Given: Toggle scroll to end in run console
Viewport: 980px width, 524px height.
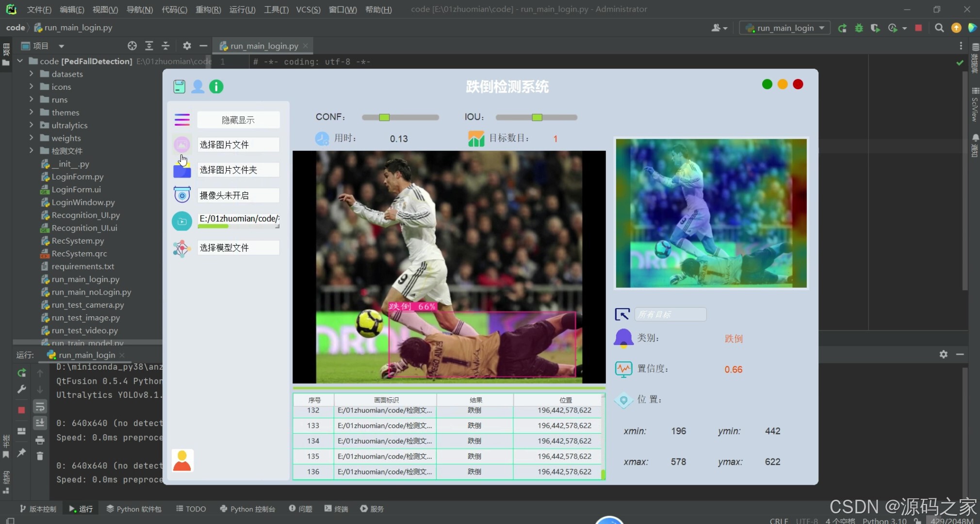Looking at the screenshot, I should 40,423.
